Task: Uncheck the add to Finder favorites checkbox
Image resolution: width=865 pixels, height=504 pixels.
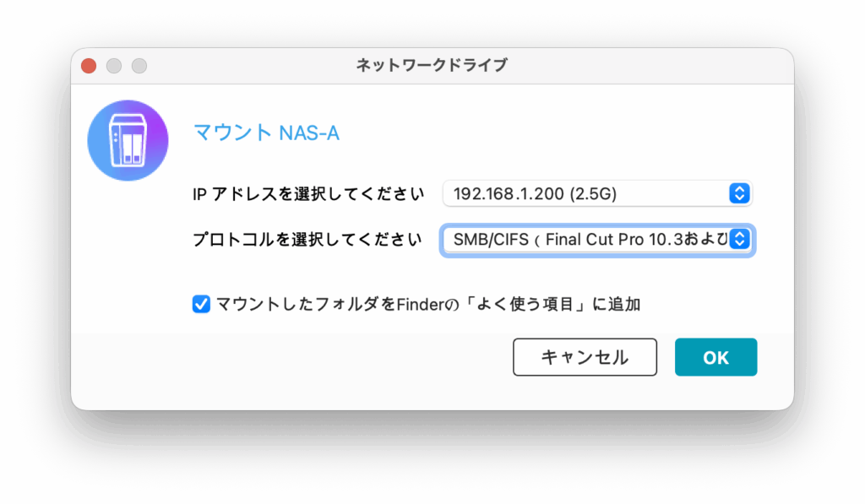Action: [x=201, y=304]
